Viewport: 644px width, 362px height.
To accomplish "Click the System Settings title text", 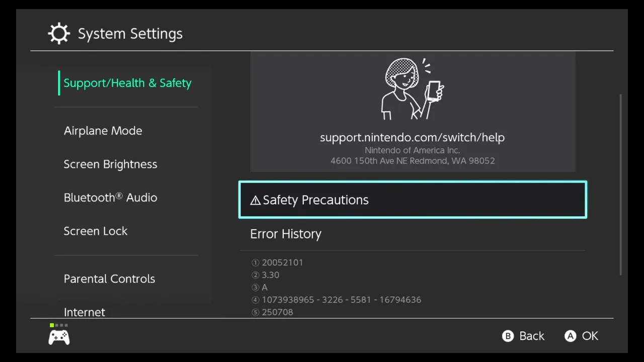I will [x=130, y=34].
